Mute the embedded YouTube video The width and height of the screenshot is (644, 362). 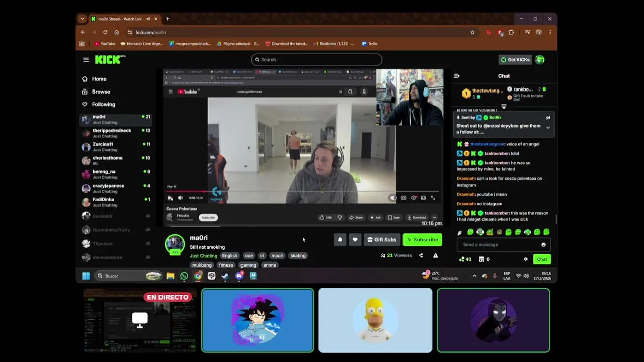pos(180,198)
